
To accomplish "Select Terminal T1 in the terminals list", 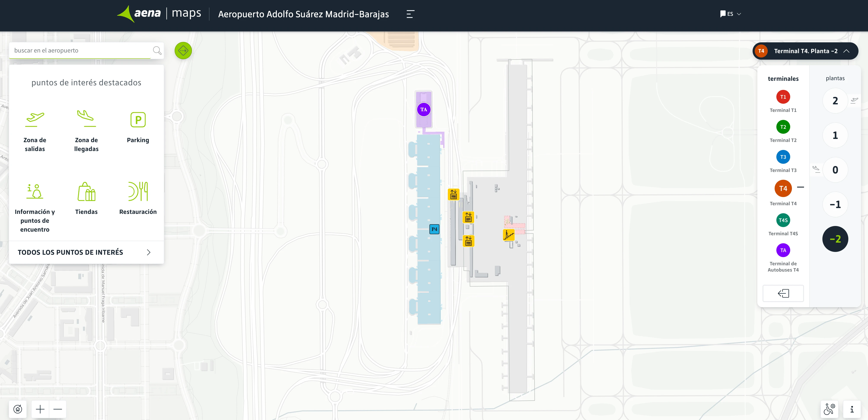I will coord(783,97).
